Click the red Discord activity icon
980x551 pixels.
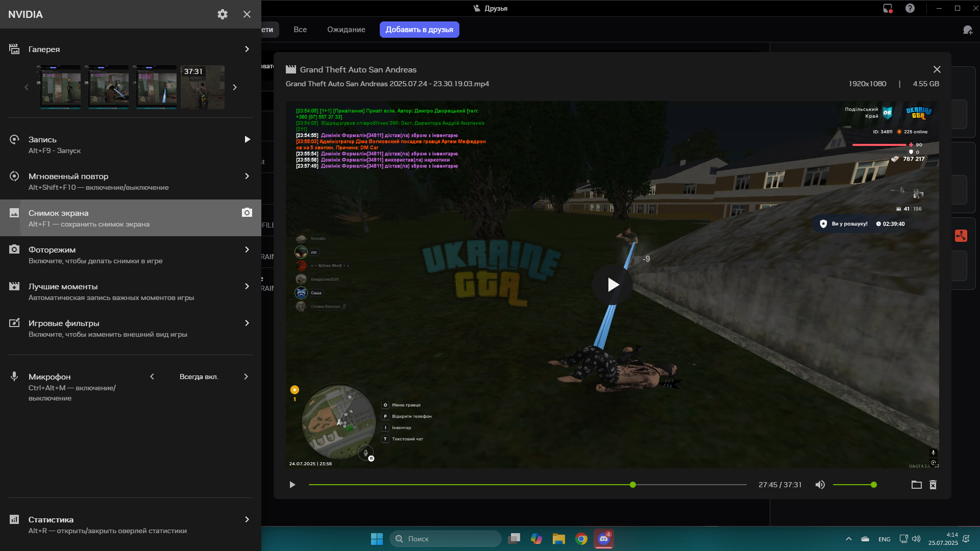pos(961,236)
